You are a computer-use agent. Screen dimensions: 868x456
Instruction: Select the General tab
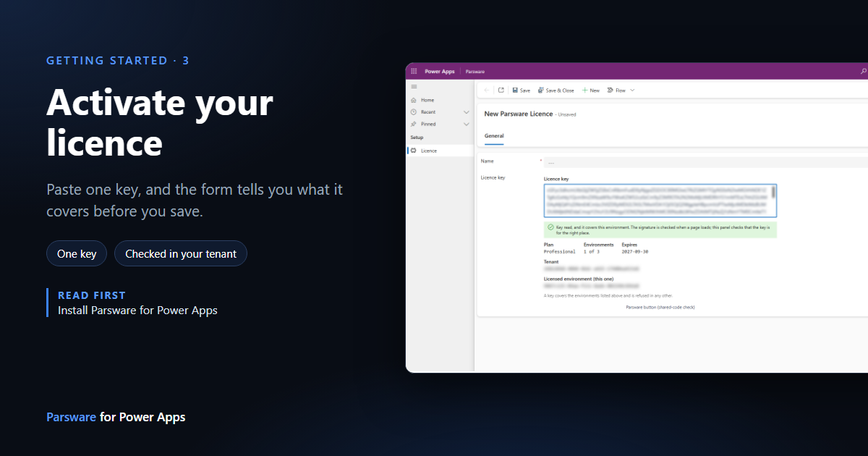494,136
